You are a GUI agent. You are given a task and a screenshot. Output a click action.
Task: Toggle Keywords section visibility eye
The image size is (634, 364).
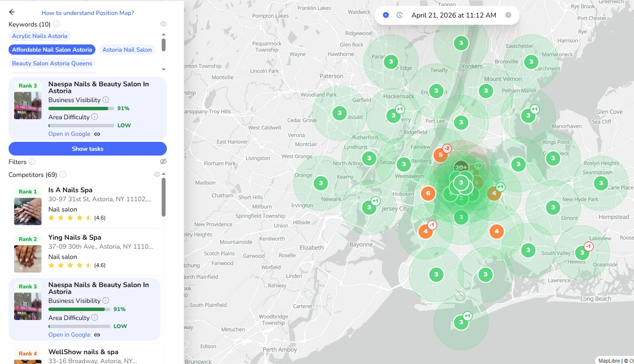pos(163,24)
